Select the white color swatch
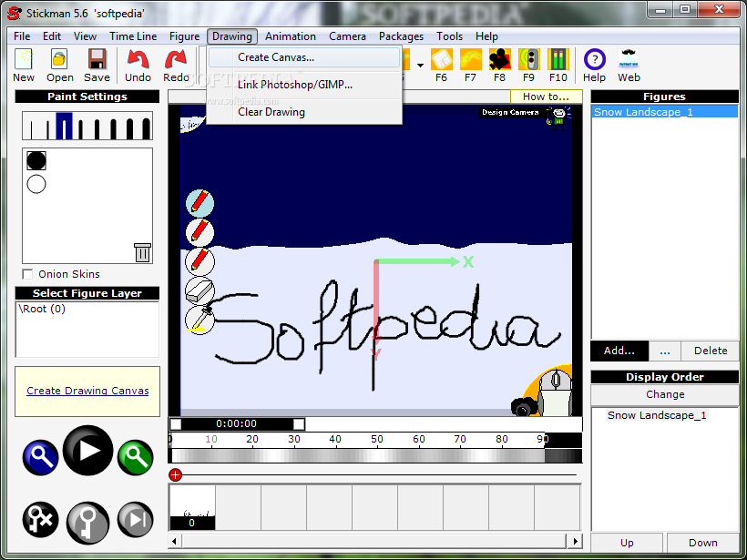This screenshot has width=747, height=560. pyautogui.click(x=36, y=184)
